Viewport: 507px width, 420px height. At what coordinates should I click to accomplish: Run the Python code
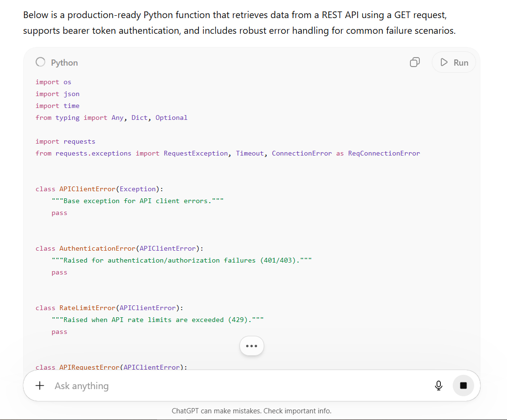click(x=454, y=62)
